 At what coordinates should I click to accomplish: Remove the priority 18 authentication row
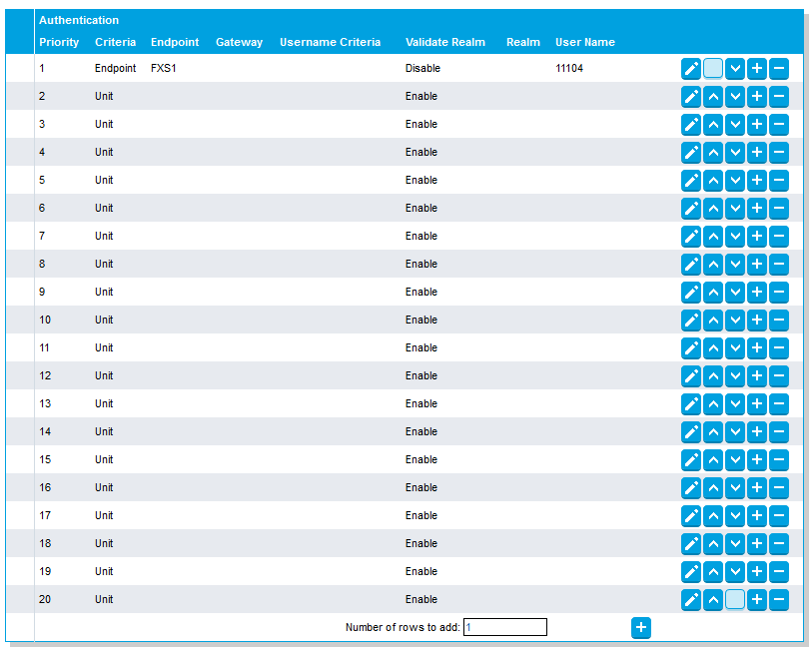779,544
